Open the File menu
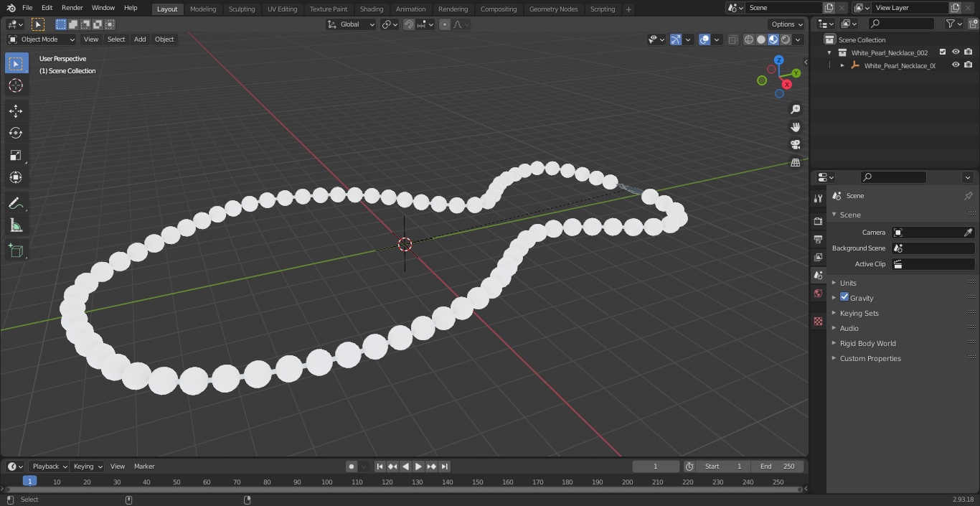Viewport: 980px width, 506px height. [x=27, y=8]
